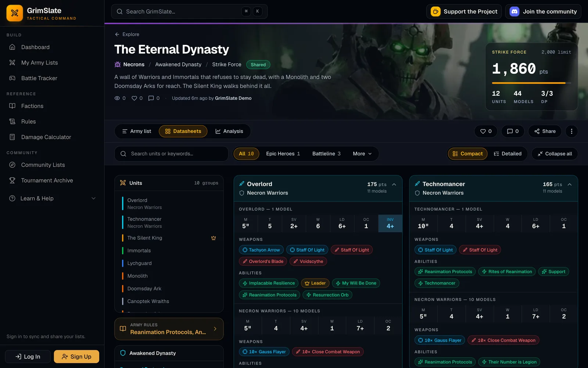Viewport: 588px width, 368px height.
Task: Click the GrimSlate crossed-swords logo icon
Action: (x=15, y=13)
